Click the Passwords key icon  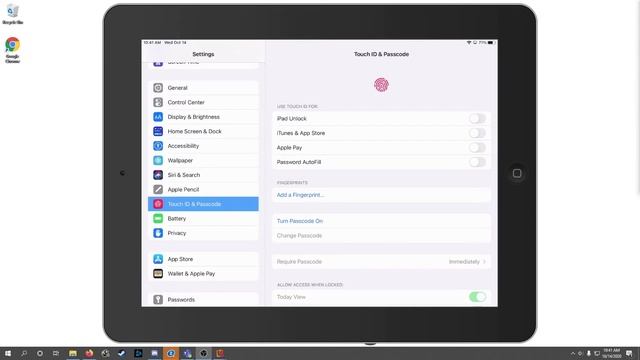tap(158, 300)
